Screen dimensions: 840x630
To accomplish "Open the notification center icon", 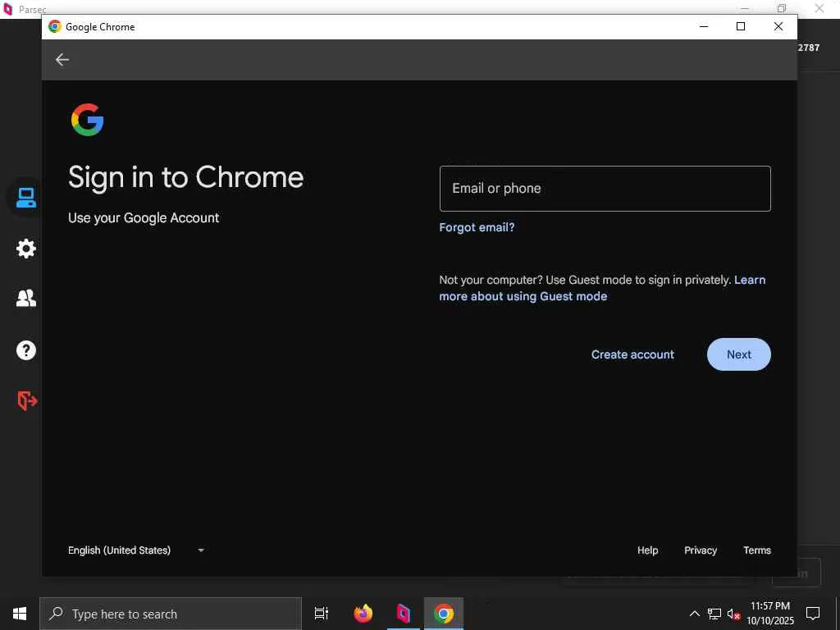I will point(813,614).
